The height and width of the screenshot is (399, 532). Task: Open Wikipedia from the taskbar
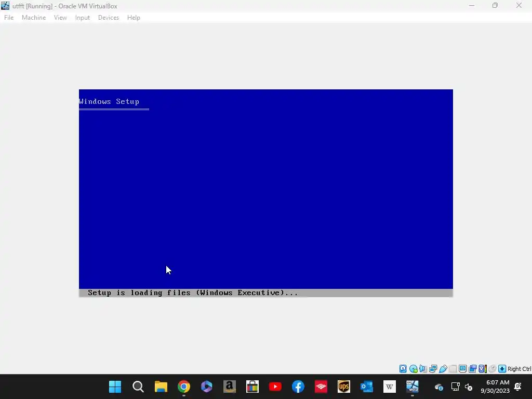390,387
